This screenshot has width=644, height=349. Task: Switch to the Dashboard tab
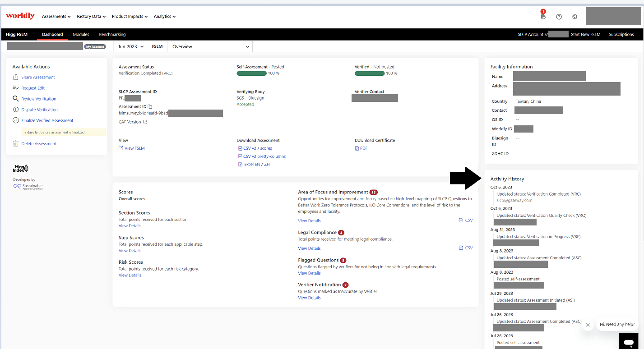click(x=52, y=34)
